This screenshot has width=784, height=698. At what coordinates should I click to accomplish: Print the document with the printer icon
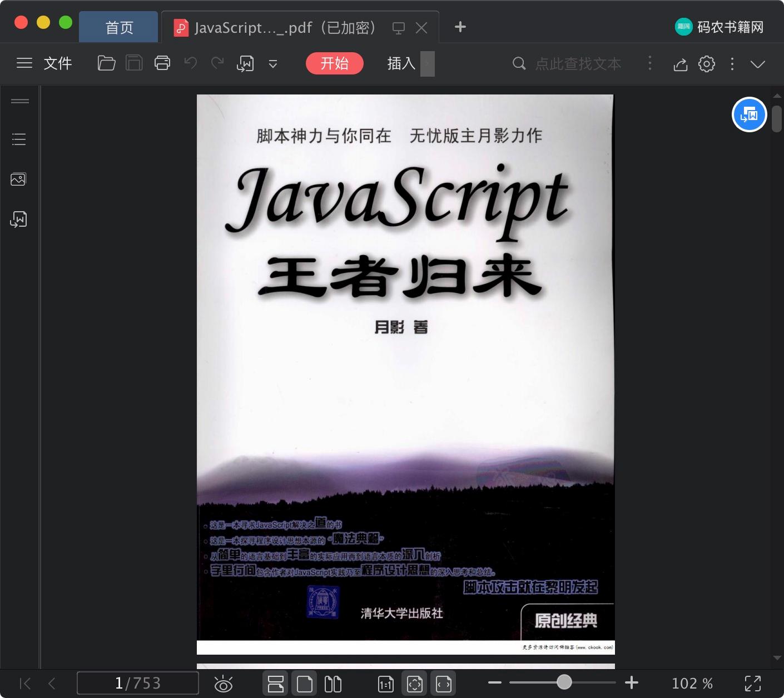[x=162, y=63]
